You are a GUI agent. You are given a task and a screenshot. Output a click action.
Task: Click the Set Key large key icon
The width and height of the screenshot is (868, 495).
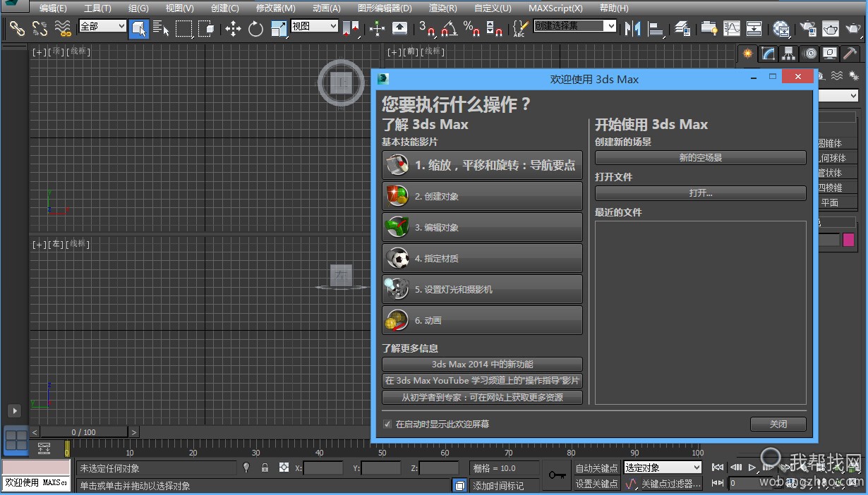pos(557,475)
